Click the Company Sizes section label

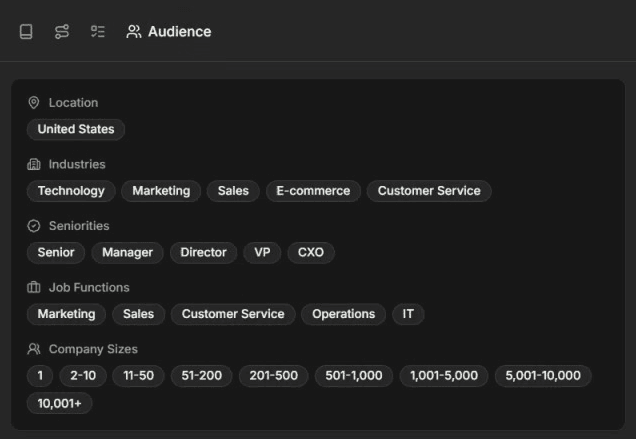coord(93,349)
